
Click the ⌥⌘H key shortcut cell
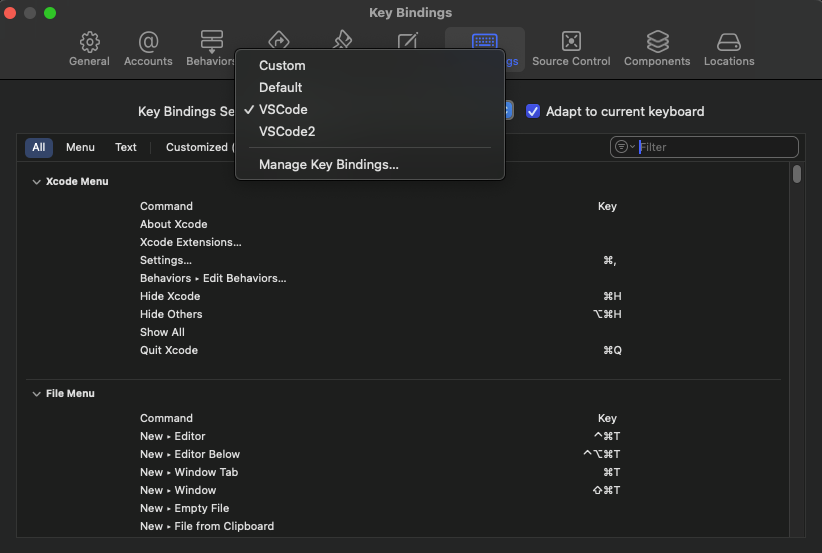pos(607,315)
